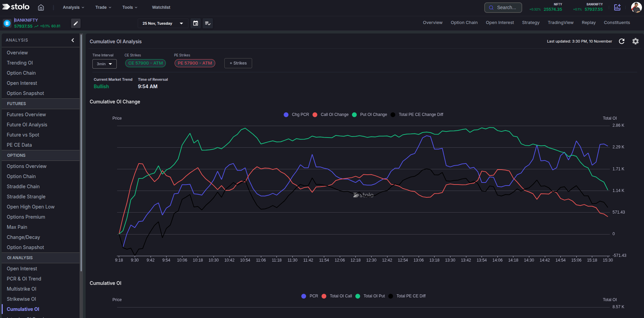The image size is (644, 318).
Task: Open the TradingView tab
Action: click(560, 22)
